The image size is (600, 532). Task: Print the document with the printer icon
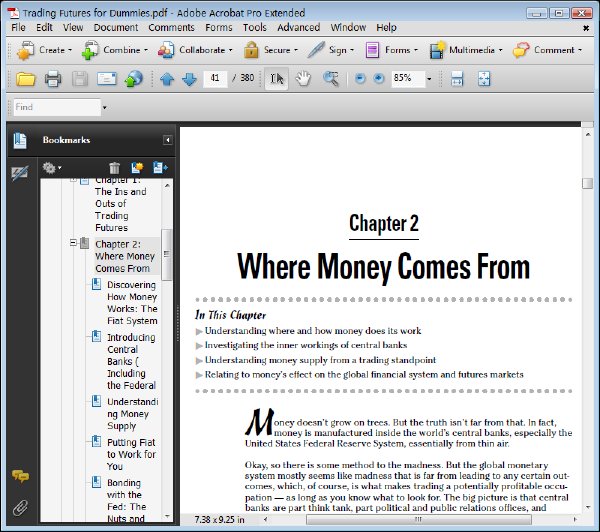click(x=53, y=79)
